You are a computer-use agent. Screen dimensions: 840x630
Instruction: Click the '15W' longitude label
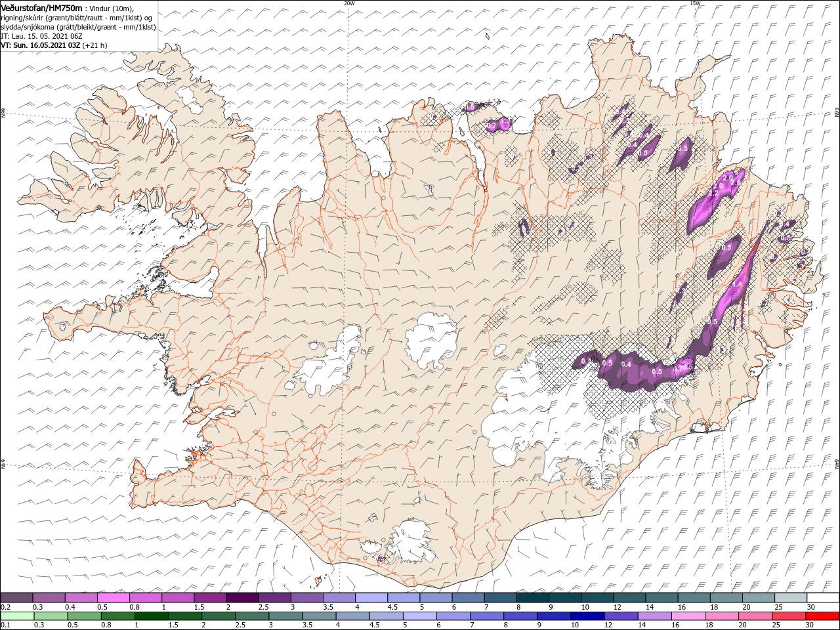point(695,3)
